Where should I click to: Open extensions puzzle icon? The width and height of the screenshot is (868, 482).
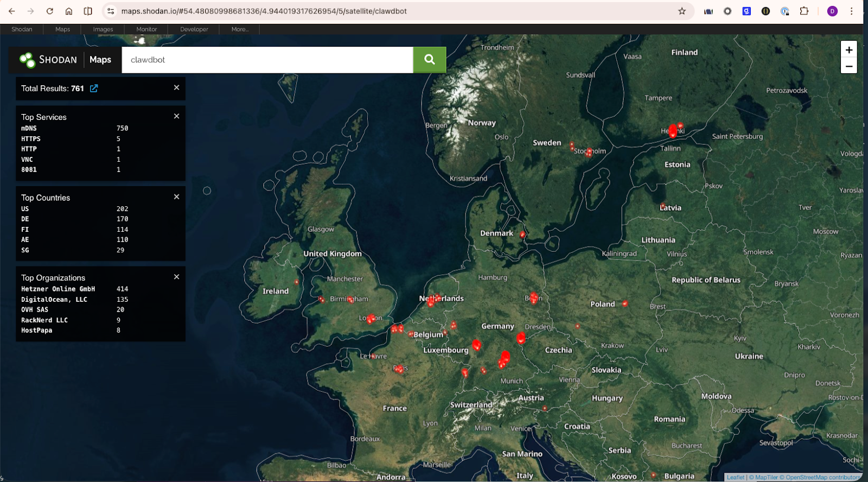(x=804, y=11)
